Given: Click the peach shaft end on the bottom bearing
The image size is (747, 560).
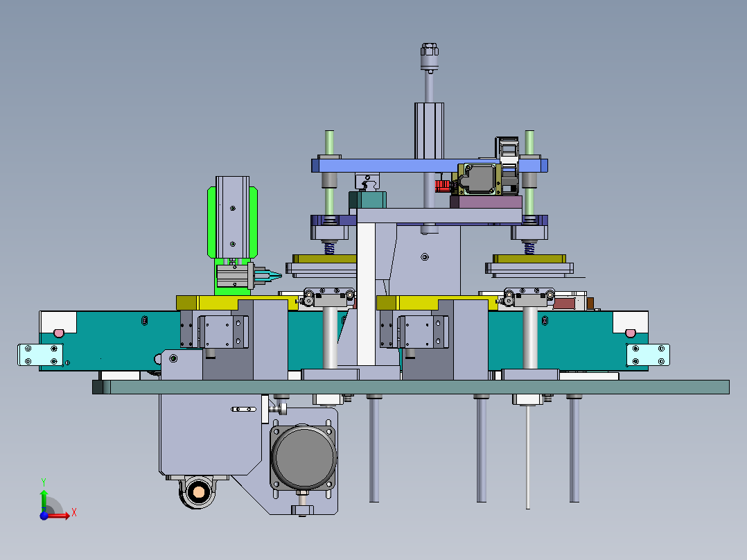Looking at the screenshot, I should [x=199, y=491].
